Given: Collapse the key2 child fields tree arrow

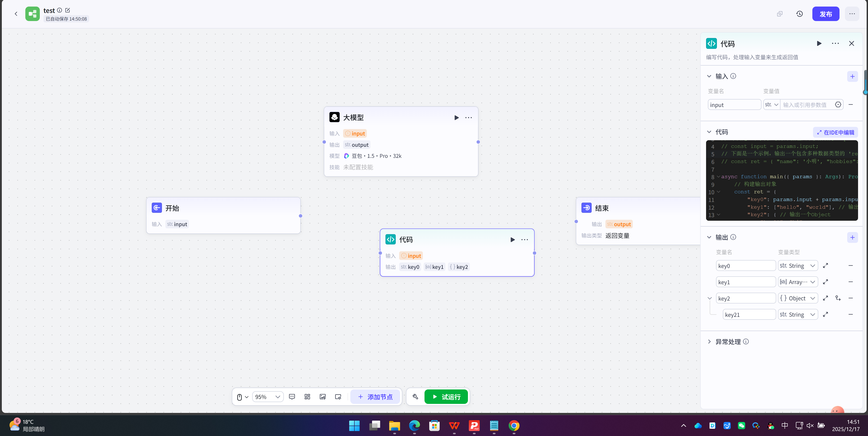Looking at the screenshot, I should tap(709, 298).
